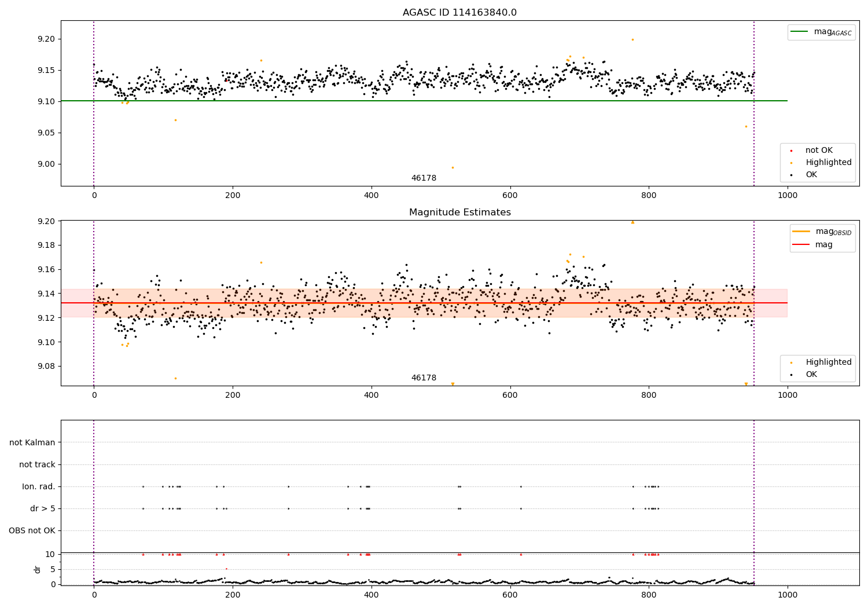Click the orange point near 9.07 in the middle plot
868x608 pixels.
175,378
